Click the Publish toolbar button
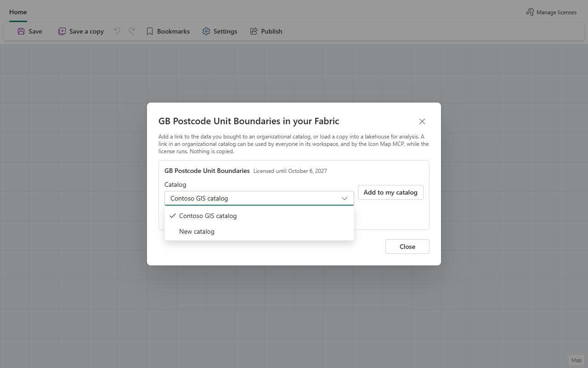 pos(266,31)
